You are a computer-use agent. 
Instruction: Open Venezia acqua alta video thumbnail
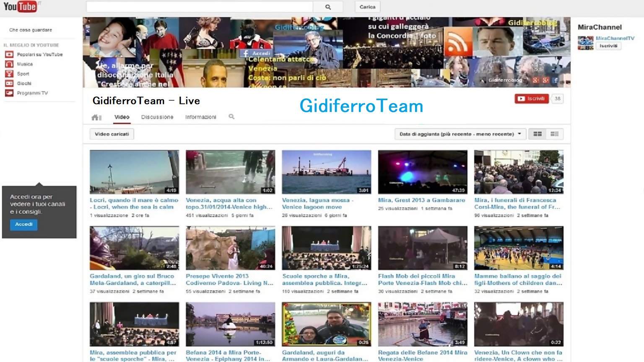(x=230, y=172)
